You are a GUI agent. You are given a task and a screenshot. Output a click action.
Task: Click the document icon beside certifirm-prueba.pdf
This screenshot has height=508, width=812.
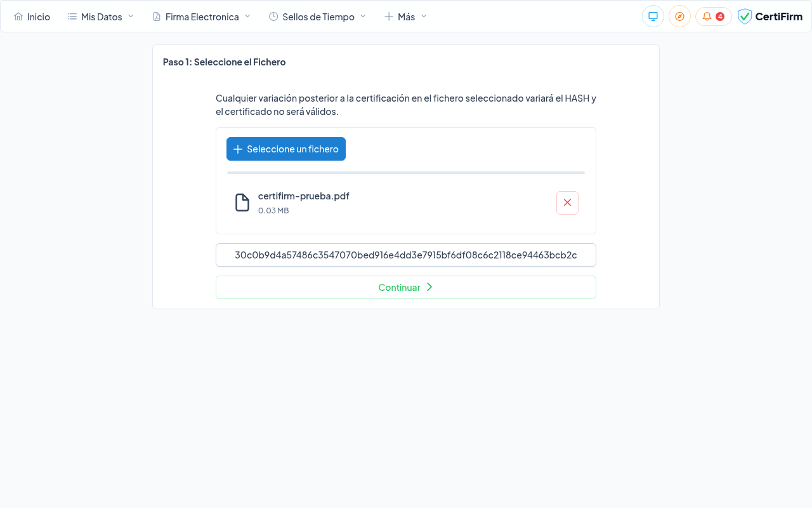(242, 203)
